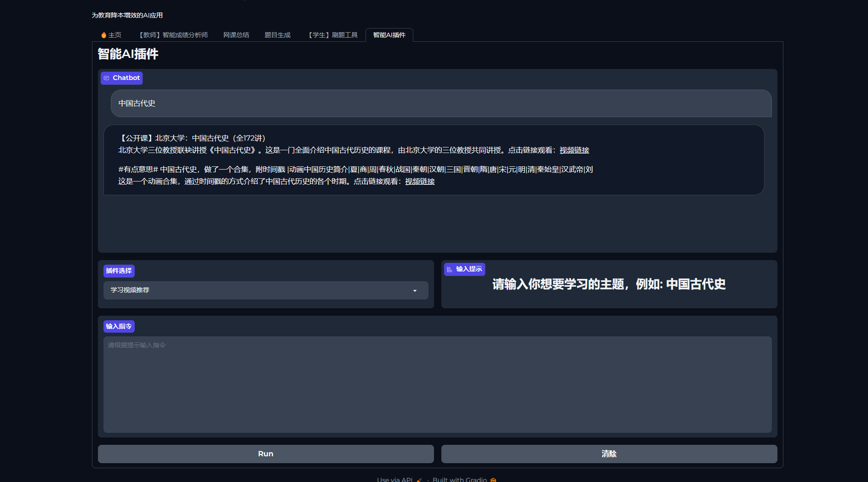Screen dimensions: 868x482
Task: Click the 输入指令 label badge
Action: pyautogui.click(x=119, y=326)
